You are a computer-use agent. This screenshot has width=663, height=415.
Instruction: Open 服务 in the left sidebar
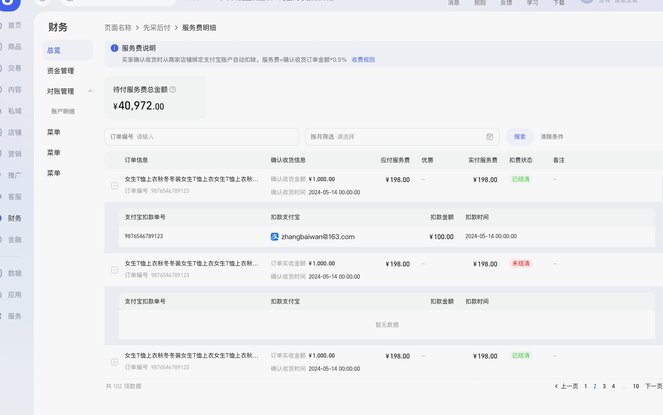(x=14, y=316)
